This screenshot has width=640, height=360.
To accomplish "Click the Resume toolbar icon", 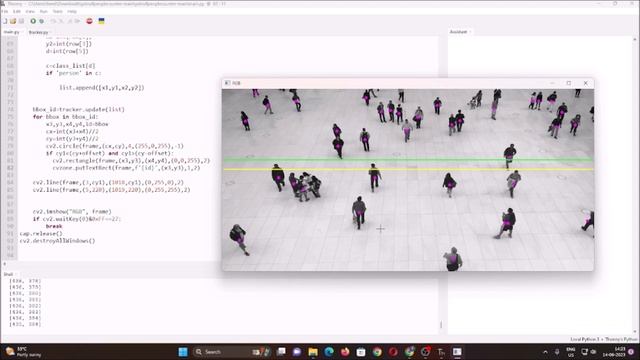I will click(78, 21).
